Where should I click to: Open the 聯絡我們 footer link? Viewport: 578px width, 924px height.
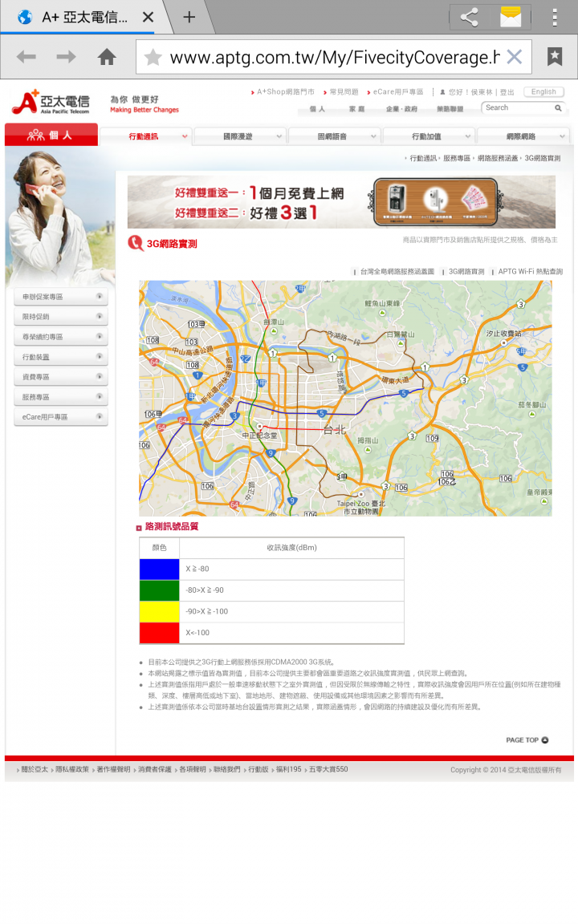[226, 770]
